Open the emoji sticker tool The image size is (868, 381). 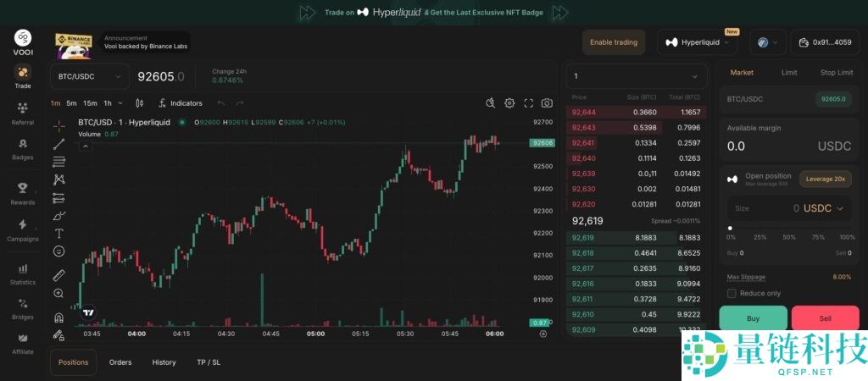[x=58, y=251]
